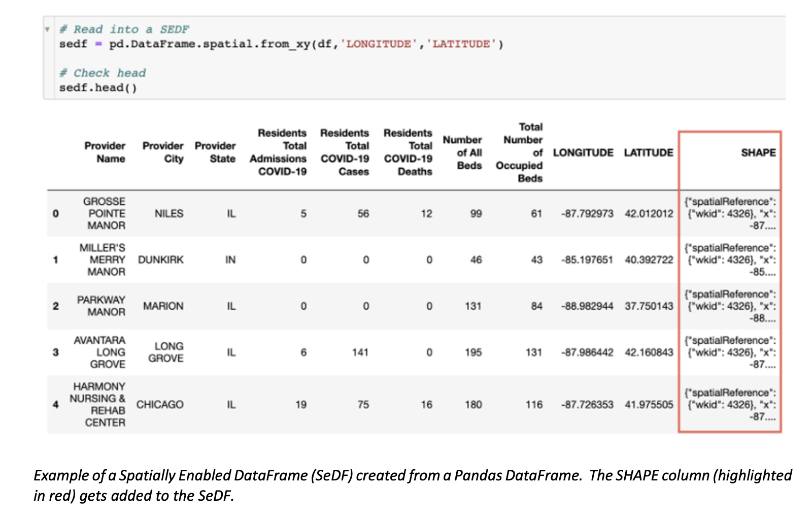This screenshot has height=517, width=812.
Task: Select the LATITUDE column header
Action: (648, 153)
